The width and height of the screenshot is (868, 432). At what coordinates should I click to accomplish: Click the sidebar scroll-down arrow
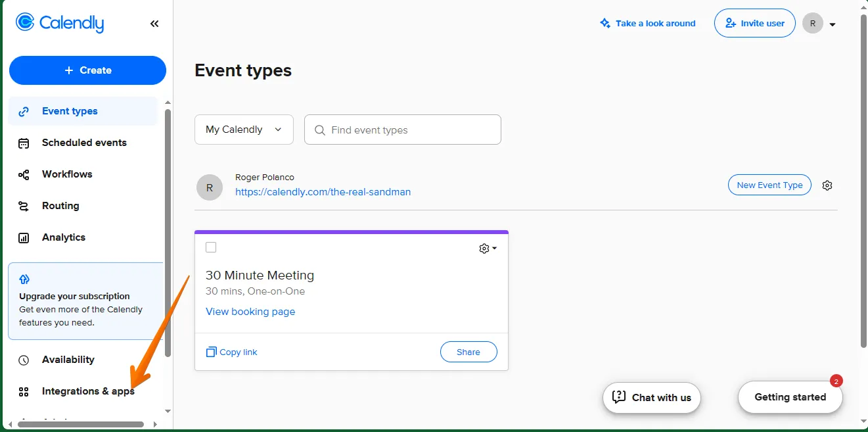[168, 411]
